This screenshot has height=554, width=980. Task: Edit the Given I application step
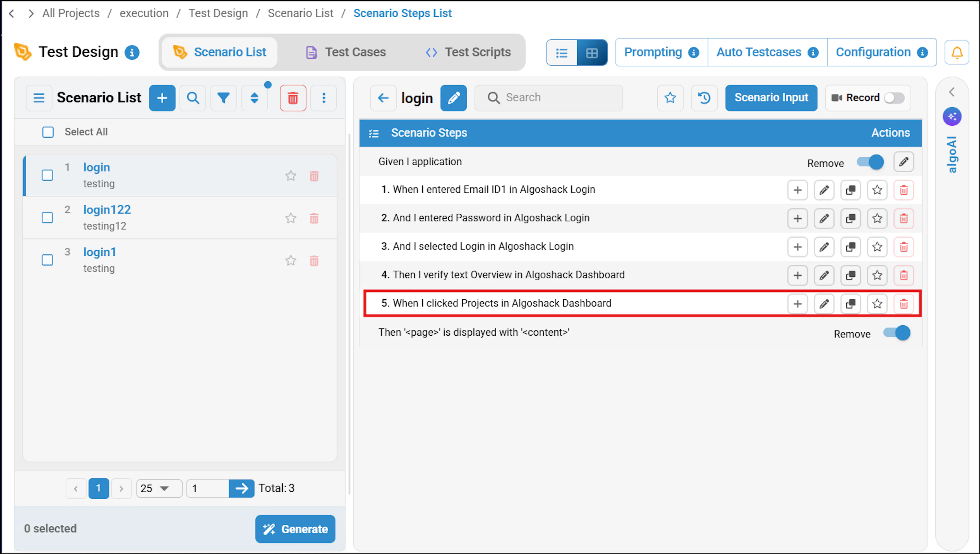[x=904, y=162]
